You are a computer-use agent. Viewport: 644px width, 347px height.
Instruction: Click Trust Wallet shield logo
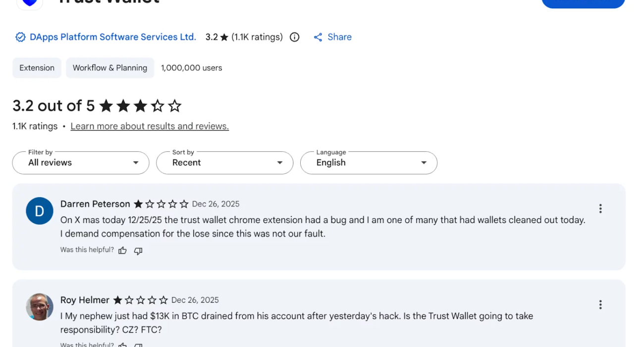tap(30, 2)
